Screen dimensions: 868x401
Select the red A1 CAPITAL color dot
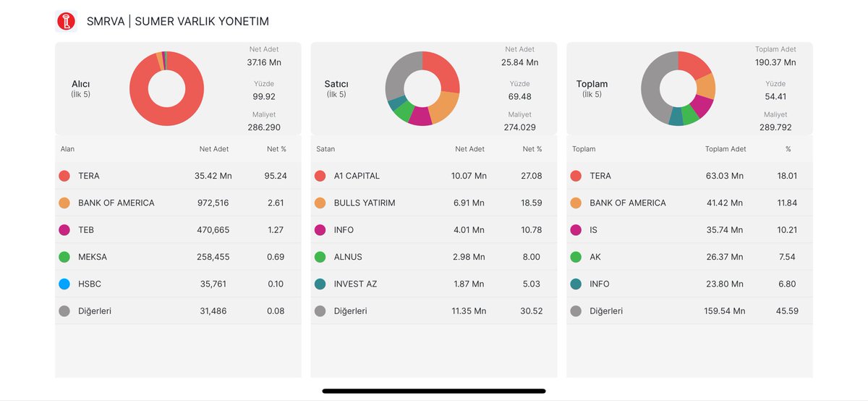tap(320, 176)
